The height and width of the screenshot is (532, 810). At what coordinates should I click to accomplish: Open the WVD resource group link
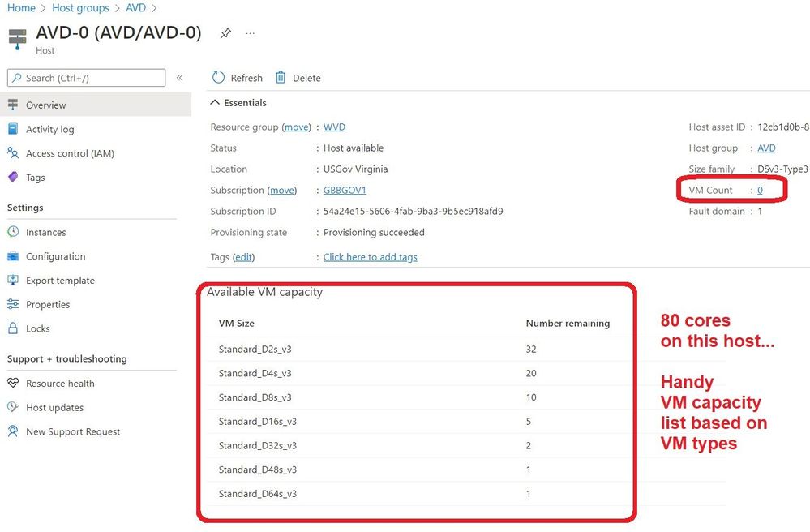tap(334, 127)
